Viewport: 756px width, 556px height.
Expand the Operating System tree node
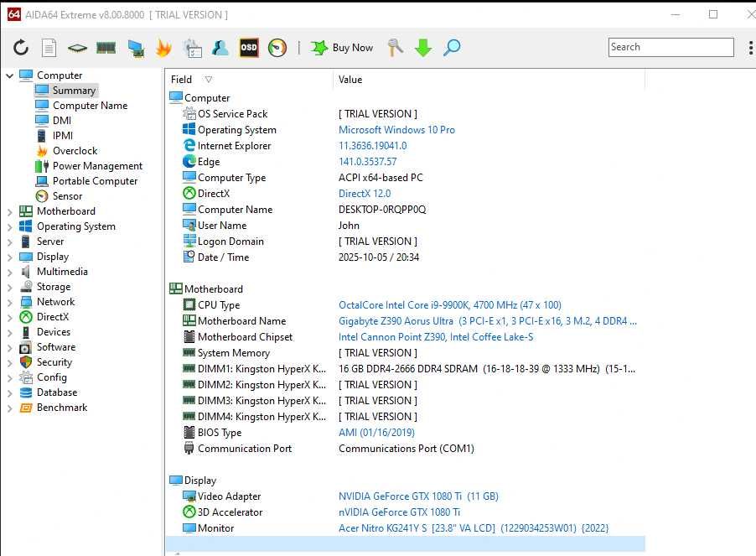pos(9,226)
